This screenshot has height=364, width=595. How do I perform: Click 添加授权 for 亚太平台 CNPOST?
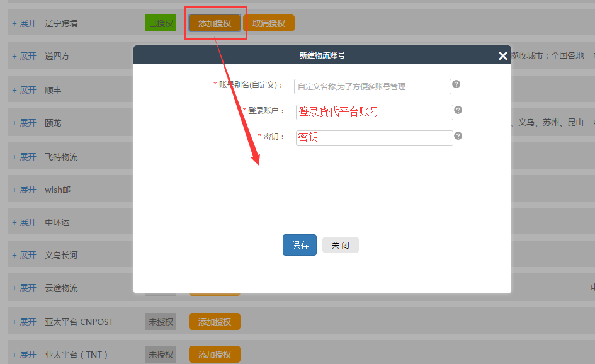[x=215, y=322]
